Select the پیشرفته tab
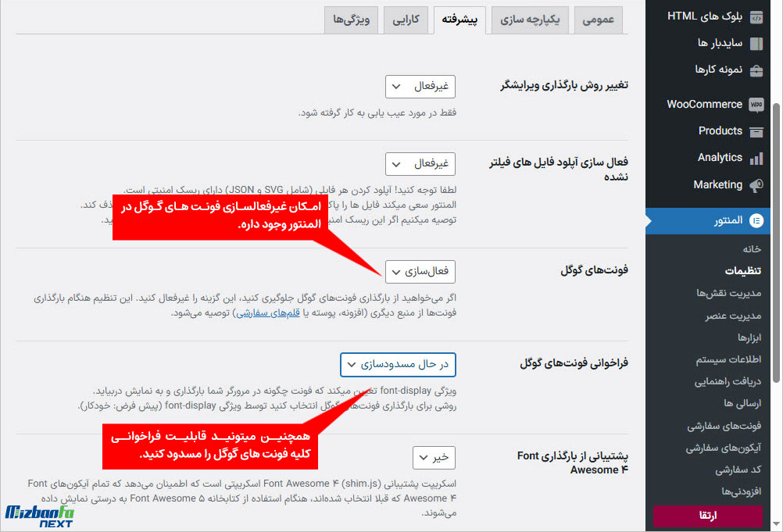783x532 pixels. (459, 20)
